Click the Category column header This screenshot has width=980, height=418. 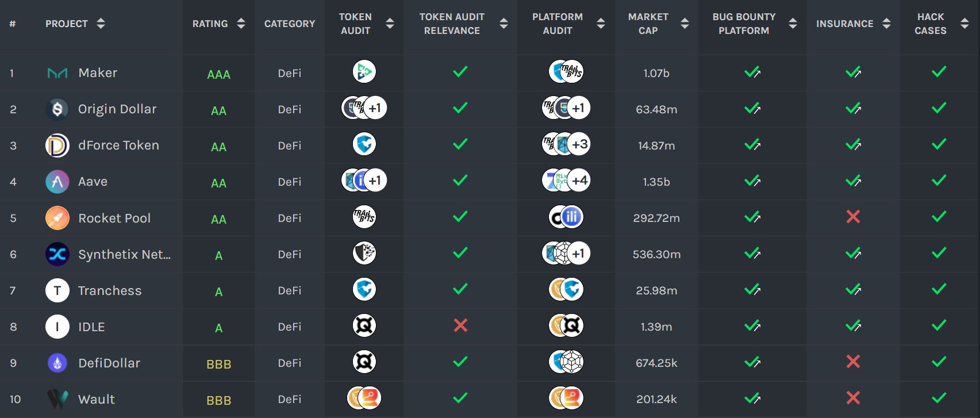pos(290,24)
